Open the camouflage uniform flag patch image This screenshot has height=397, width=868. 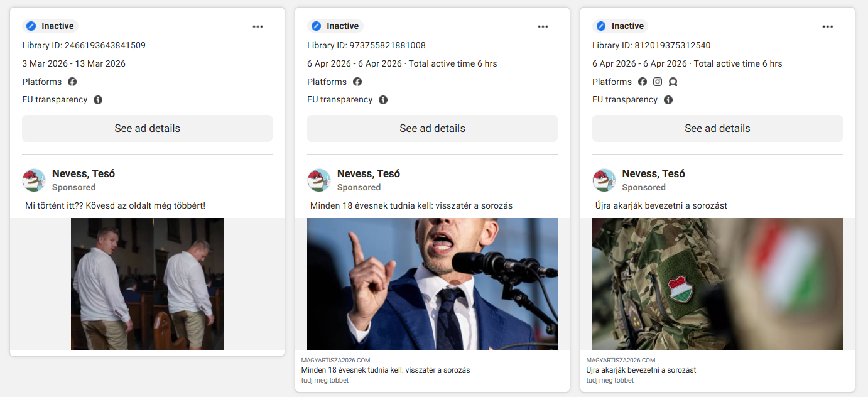pyautogui.click(x=717, y=284)
